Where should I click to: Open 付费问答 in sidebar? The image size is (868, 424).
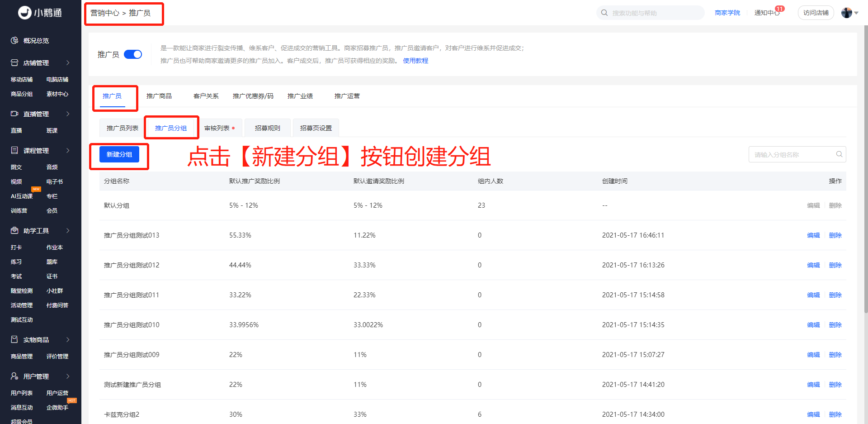[57, 305]
